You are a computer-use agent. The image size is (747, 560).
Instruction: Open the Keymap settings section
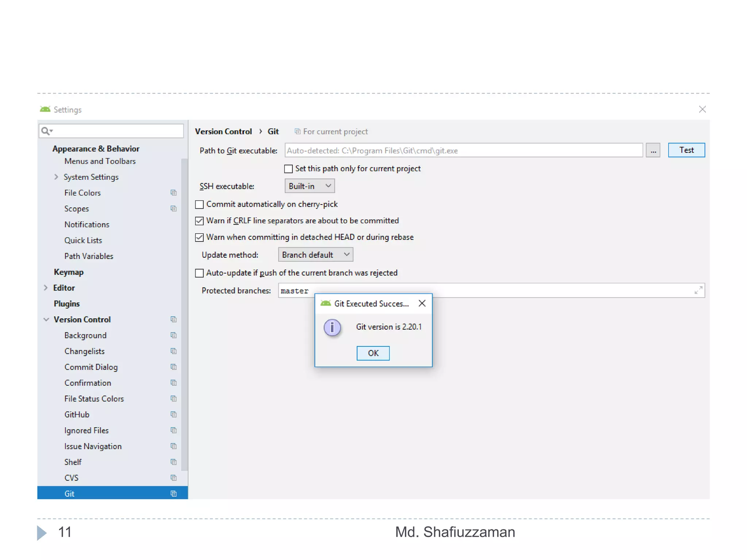click(69, 272)
